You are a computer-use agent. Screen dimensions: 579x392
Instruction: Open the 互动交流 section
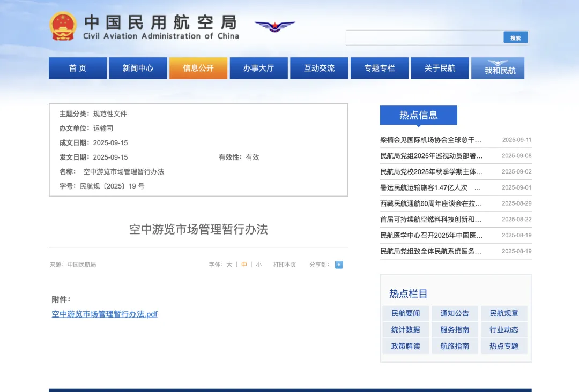318,68
